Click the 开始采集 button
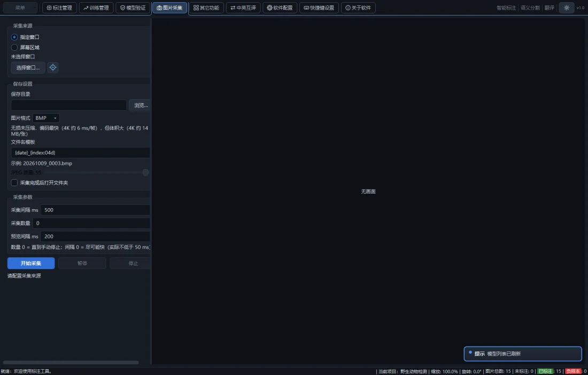This screenshot has height=375, width=588. pos(31,263)
